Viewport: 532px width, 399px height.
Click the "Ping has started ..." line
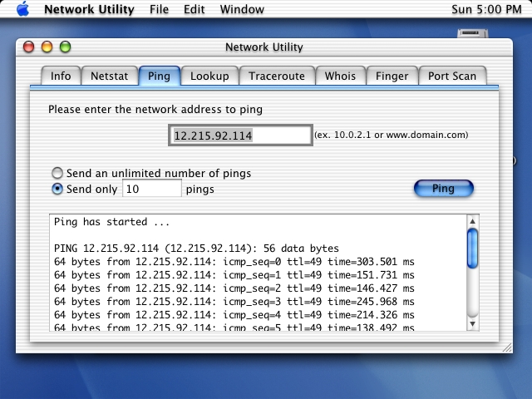tap(111, 222)
